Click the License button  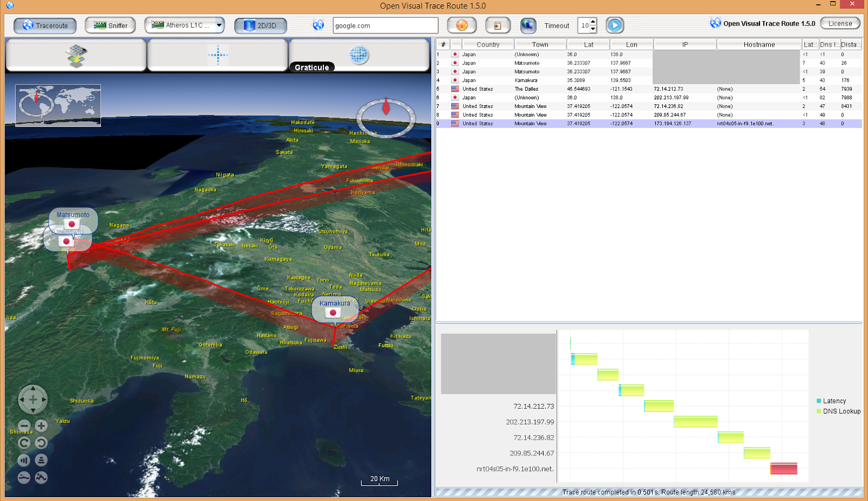(x=840, y=23)
